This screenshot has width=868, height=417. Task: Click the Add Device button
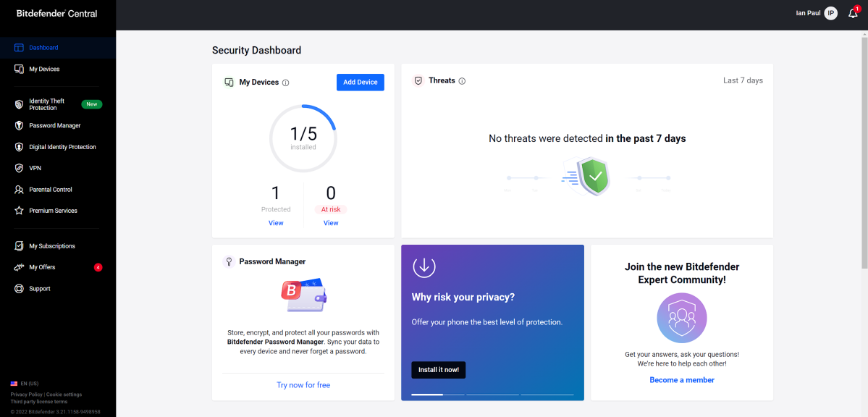(361, 82)
